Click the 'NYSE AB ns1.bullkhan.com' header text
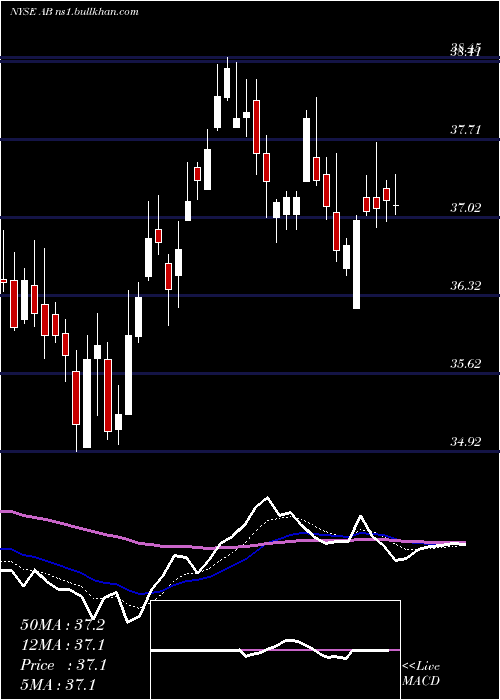 point(75,12)
